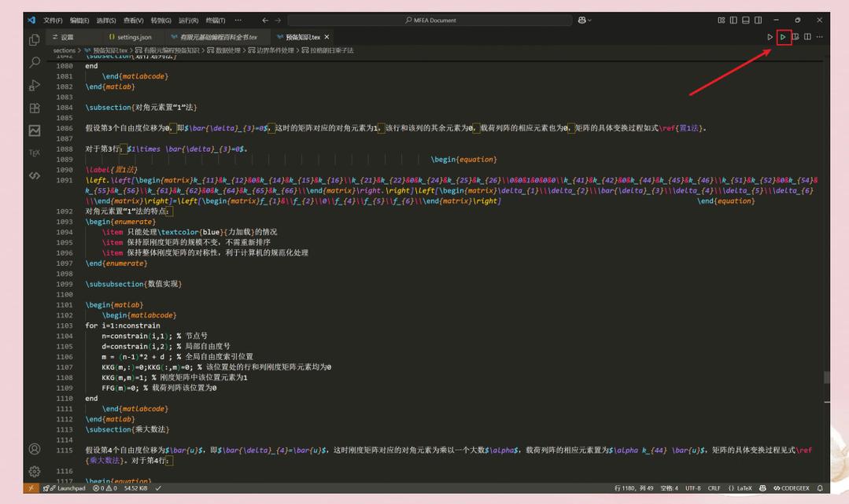
Task: Click the outlined Run play icon
Action: point(770,37)
